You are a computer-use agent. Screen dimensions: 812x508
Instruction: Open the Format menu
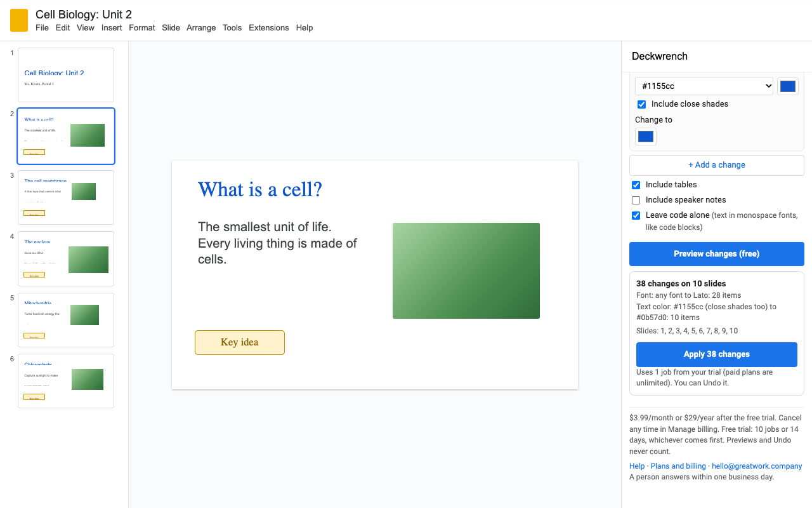142,28
